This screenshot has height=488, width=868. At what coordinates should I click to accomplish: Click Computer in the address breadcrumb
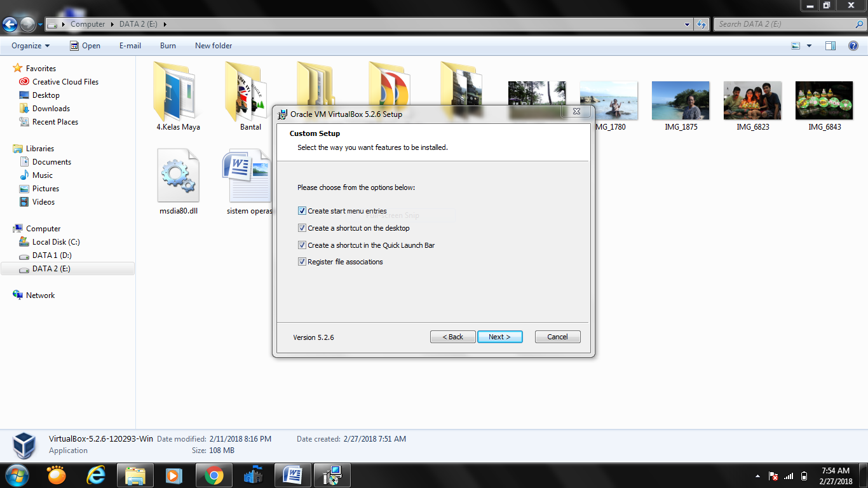88,24
